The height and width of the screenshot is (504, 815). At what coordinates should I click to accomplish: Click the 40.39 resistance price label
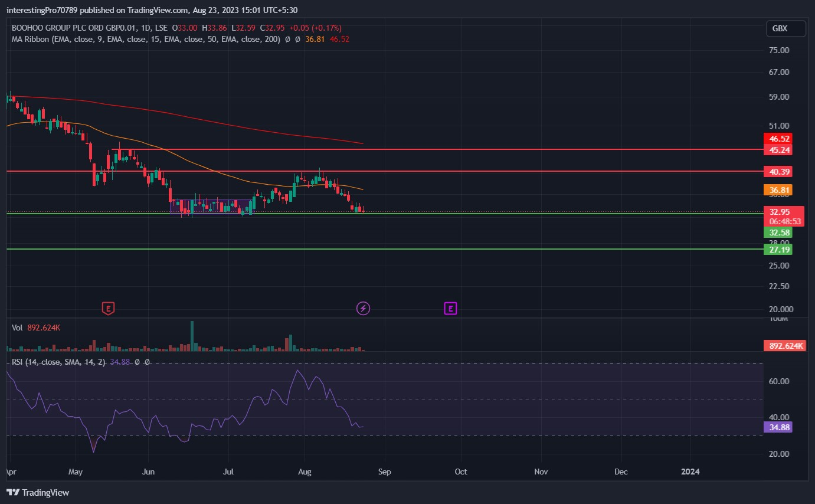[777, 172]
